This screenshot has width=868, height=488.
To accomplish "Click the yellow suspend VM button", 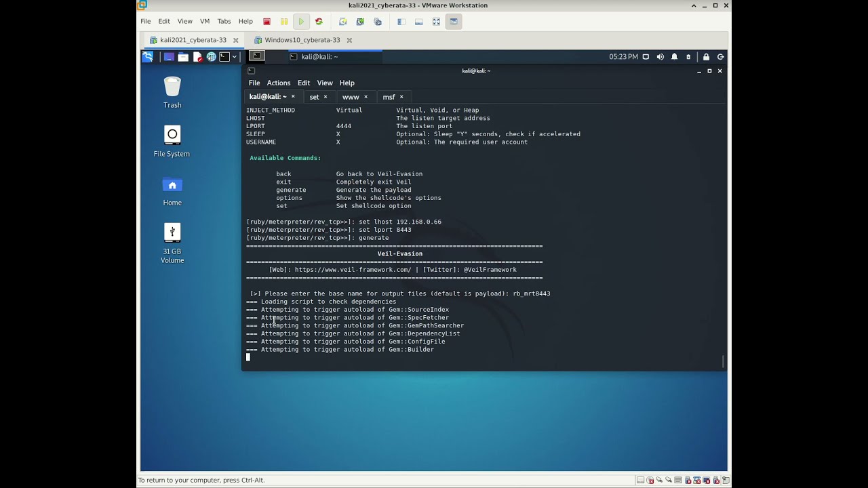I will point(284,22).
